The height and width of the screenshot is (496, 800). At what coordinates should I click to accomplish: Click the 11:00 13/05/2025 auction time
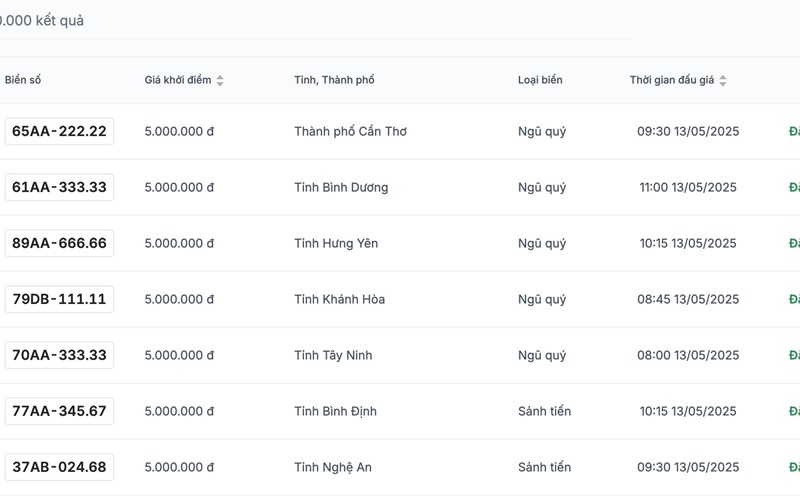688,187
